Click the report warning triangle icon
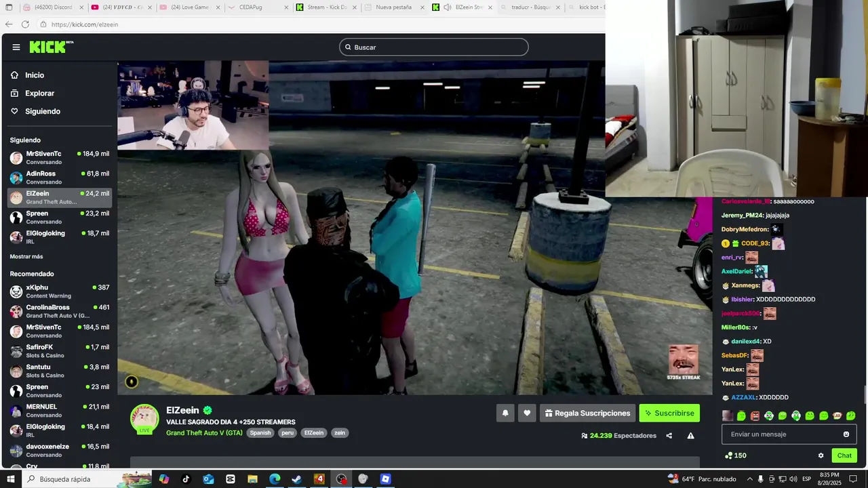The image size is (868, 488). 690,436
